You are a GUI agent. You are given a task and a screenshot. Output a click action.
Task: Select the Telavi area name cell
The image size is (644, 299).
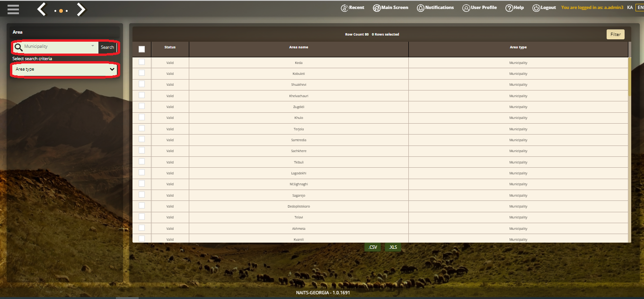[x=299, y=217]
